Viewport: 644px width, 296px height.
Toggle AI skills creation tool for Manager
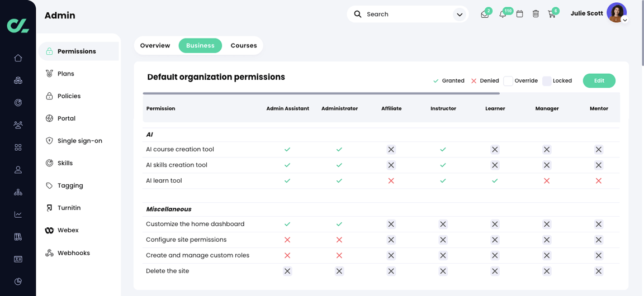[547, 165]
